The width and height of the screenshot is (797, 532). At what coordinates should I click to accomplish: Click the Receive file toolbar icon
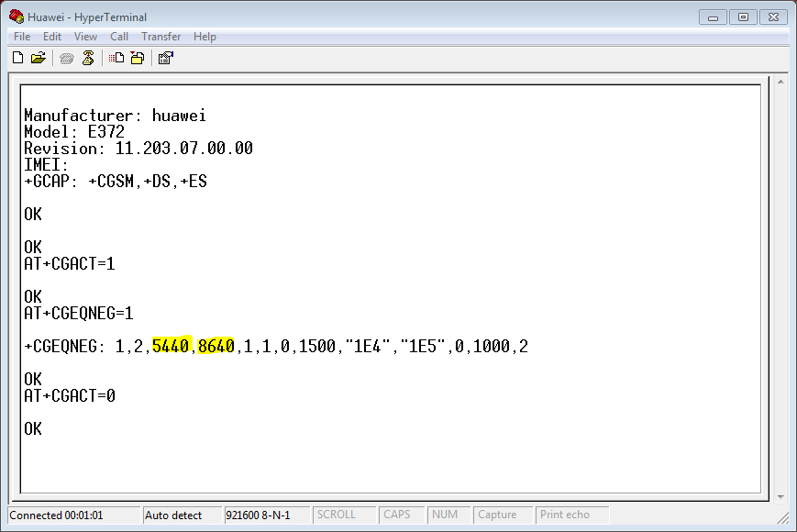[138, 58]
